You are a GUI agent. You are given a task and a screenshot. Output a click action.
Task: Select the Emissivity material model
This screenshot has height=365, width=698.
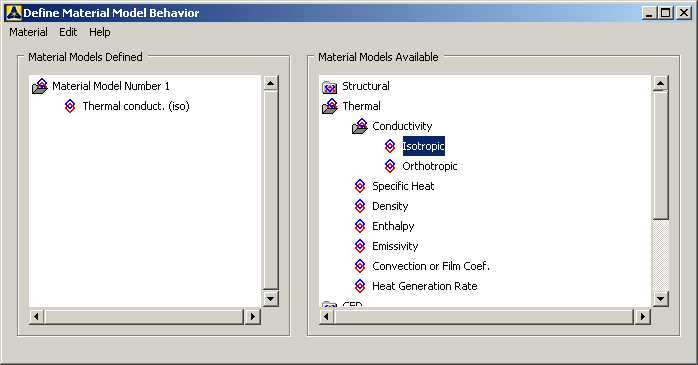(395, 246)
